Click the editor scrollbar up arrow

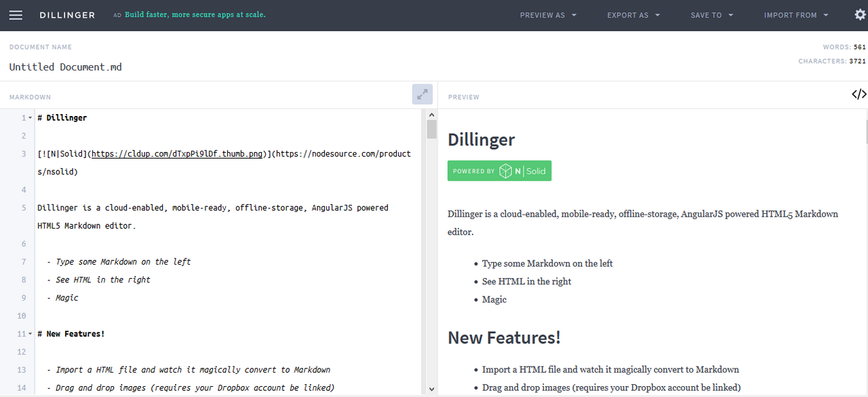tap(431, 114)
